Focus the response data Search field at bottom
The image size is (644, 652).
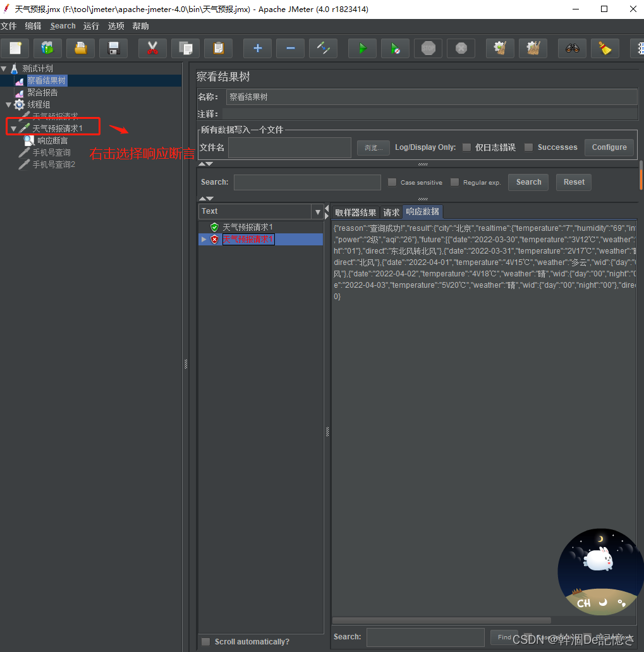pyautogui.click(x=425, y=637)
